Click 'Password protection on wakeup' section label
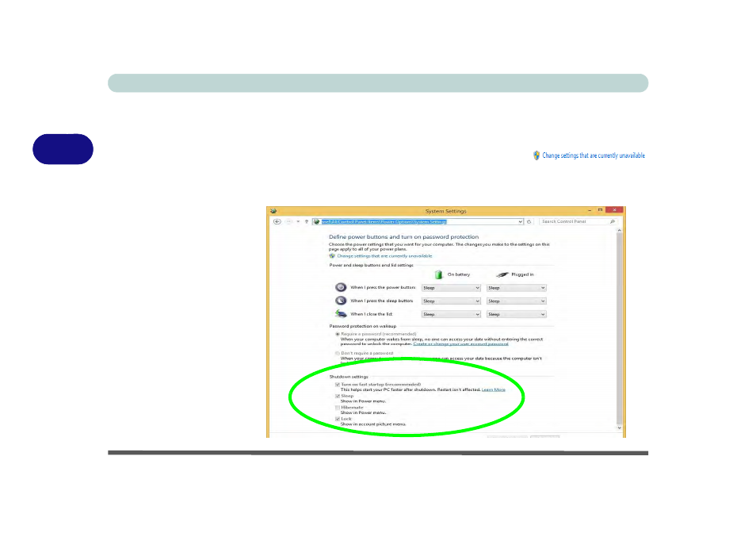The height and width of the screenshot is (533, 756). [363, 326]
